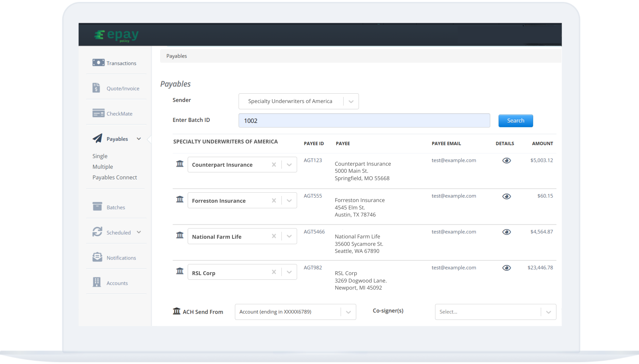Click the CheckMate card icon
Screen dimensions: 639x364
point(98,113)
